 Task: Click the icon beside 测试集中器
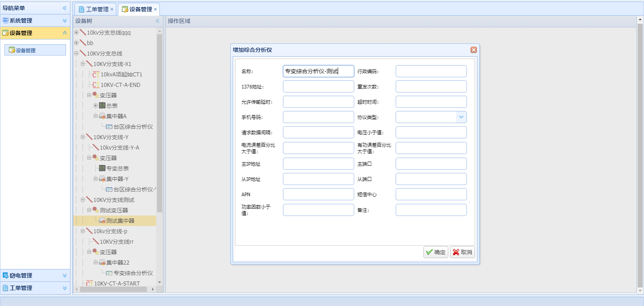tap(102, 220)
